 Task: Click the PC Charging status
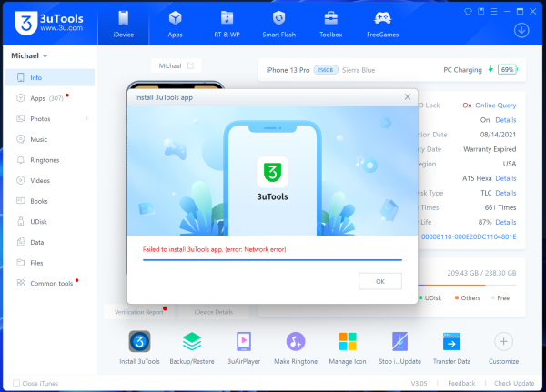[462, 70]
